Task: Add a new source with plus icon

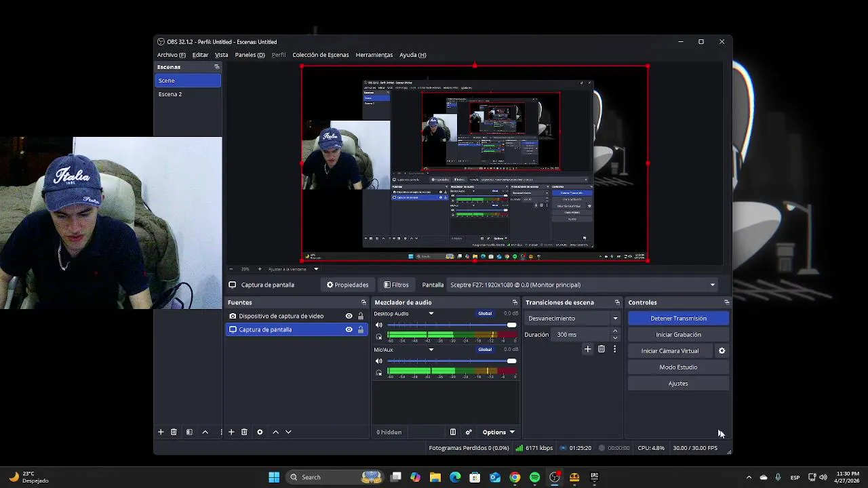Action: click(x=231, y=432)
